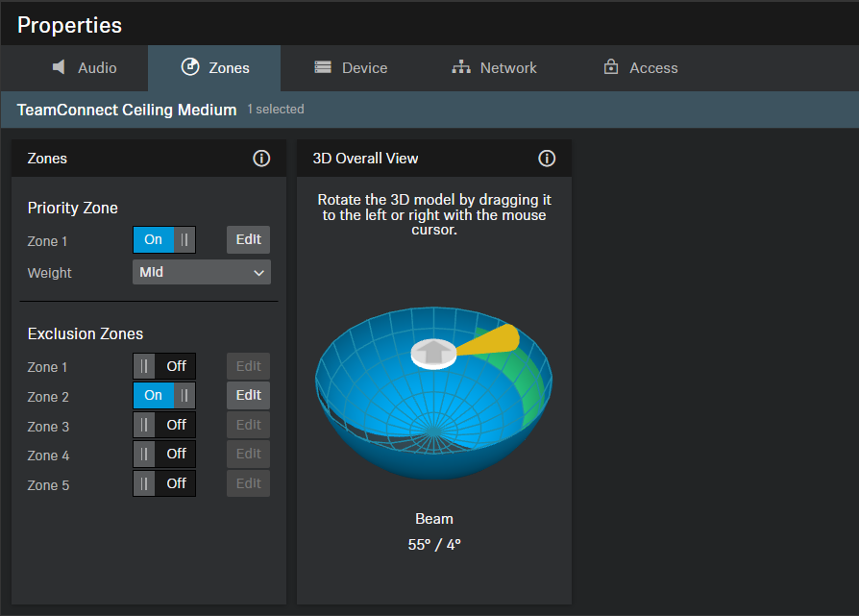Click the white microphone array icon in 3D view

click(x=433, y=353)
